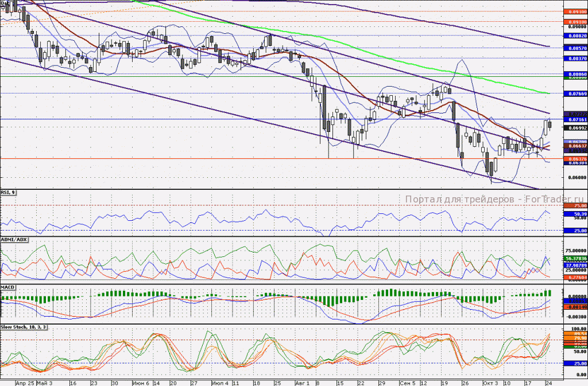Click the 0.09300 price level label
Screen dimensions: 588x386
[575, 12]
